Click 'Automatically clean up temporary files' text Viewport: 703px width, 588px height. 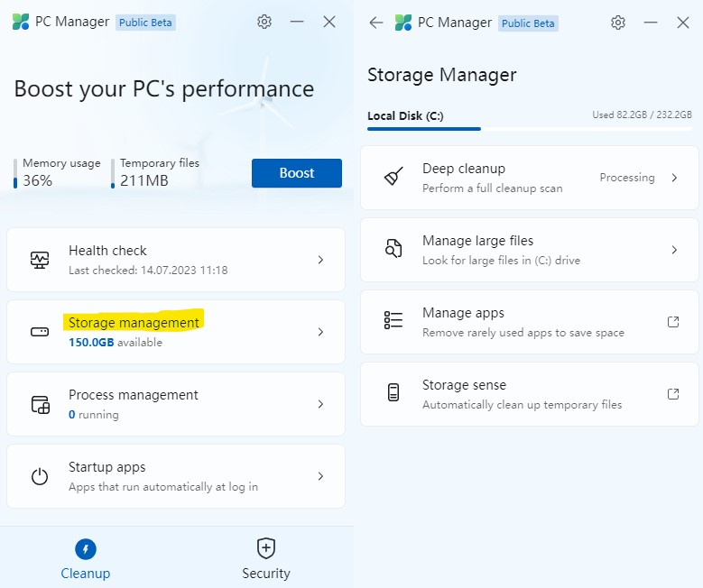tap(522, 405)
